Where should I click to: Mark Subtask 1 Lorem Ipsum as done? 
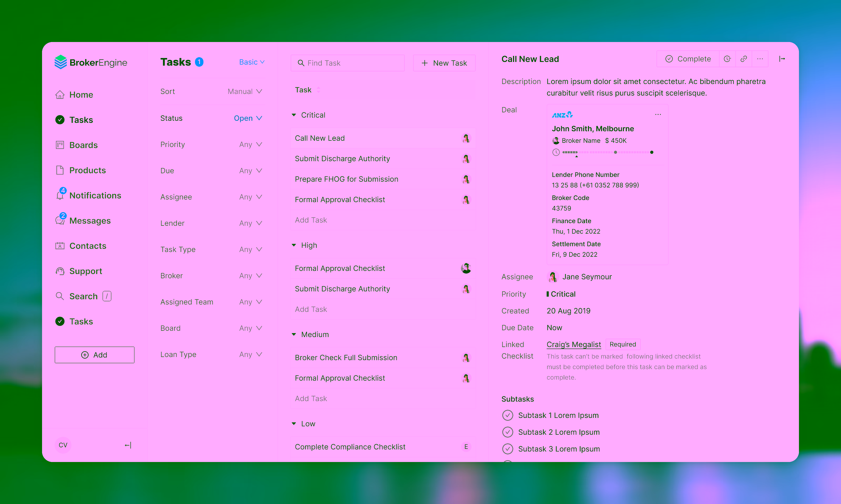(507, 415)
